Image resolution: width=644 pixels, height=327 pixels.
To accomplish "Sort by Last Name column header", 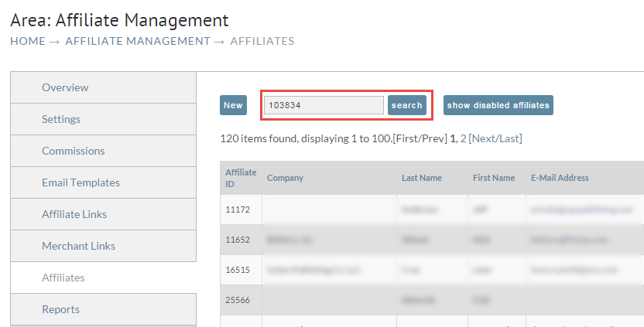I will tap(422, 178).
